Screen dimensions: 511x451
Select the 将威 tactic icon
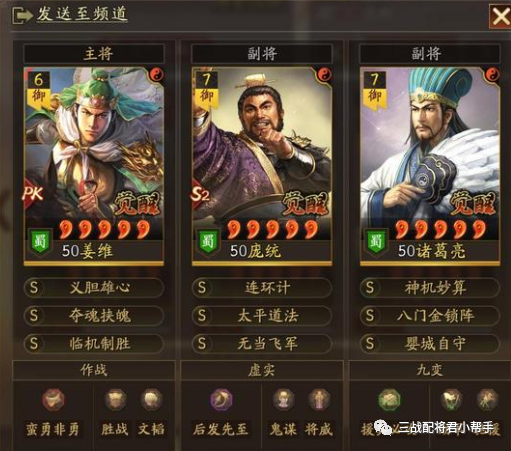pyautogui.click(x=319, y=399)
